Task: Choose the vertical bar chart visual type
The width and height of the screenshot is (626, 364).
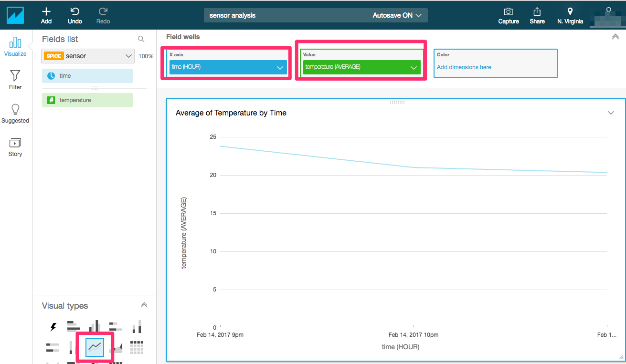Action: click(x=95, y=327)
